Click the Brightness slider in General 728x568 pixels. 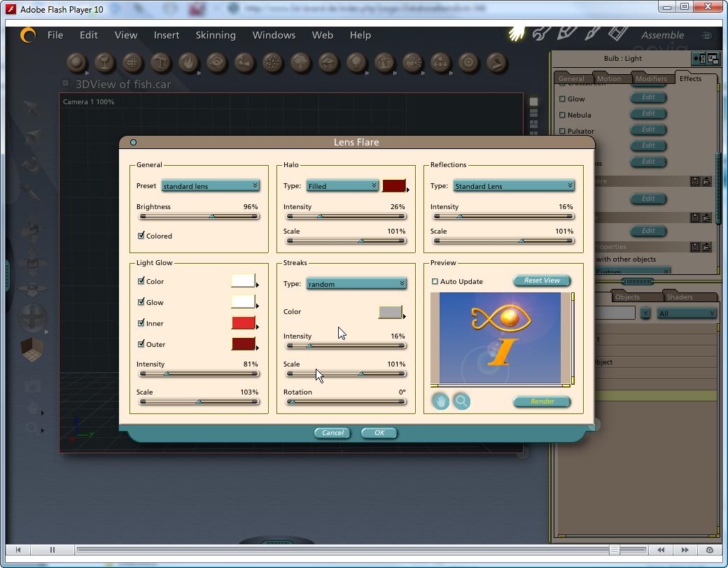(x=199, y=216)
